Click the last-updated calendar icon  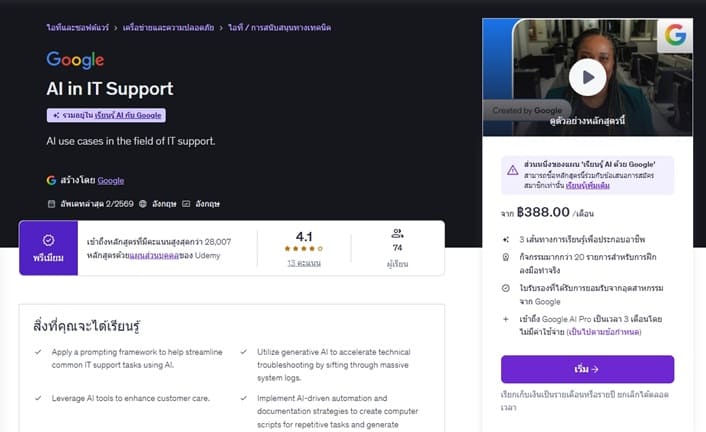51,204
